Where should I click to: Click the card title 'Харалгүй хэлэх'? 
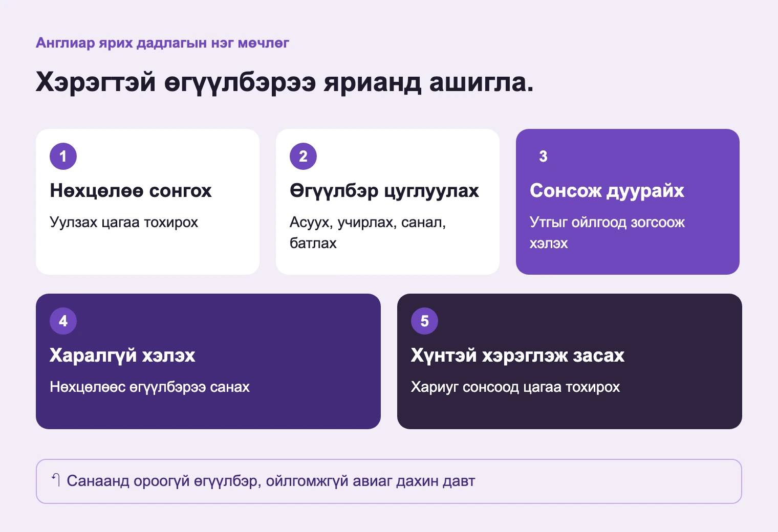click(122, 356)
